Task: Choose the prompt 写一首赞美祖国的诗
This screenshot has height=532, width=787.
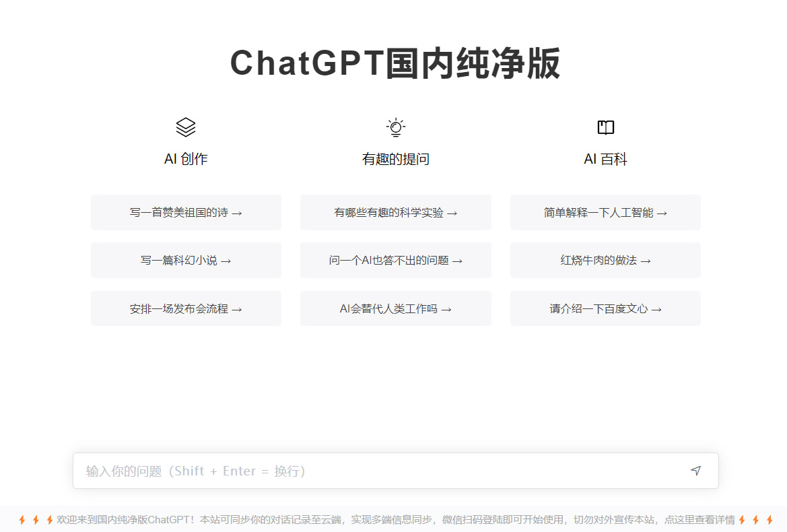Action: click(x=186, y=213)
